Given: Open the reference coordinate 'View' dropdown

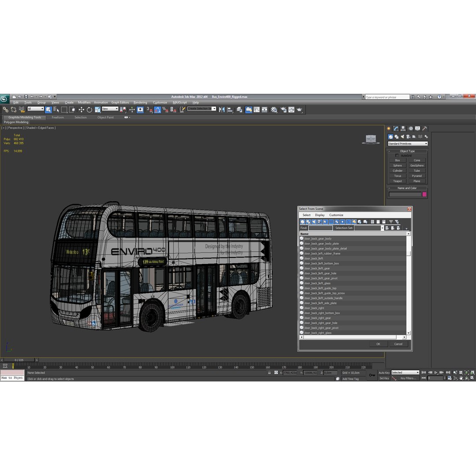Looking at the screenshot, I should point(110,109).
